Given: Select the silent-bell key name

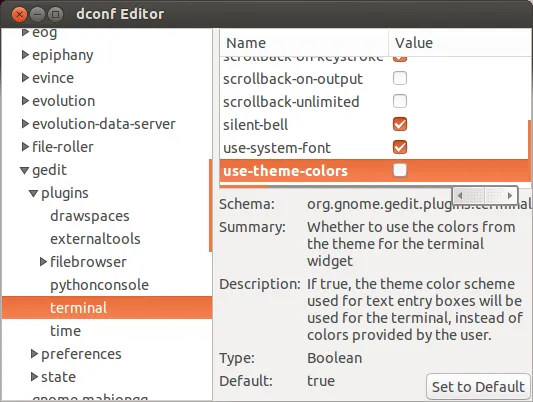Looking at the screenshot, I should (256, 125).
